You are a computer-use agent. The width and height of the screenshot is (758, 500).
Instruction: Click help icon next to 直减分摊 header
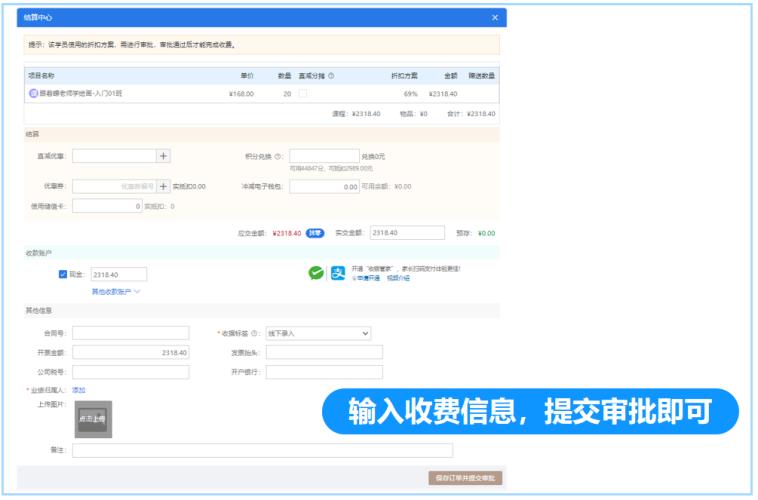(x=331, y=76)
